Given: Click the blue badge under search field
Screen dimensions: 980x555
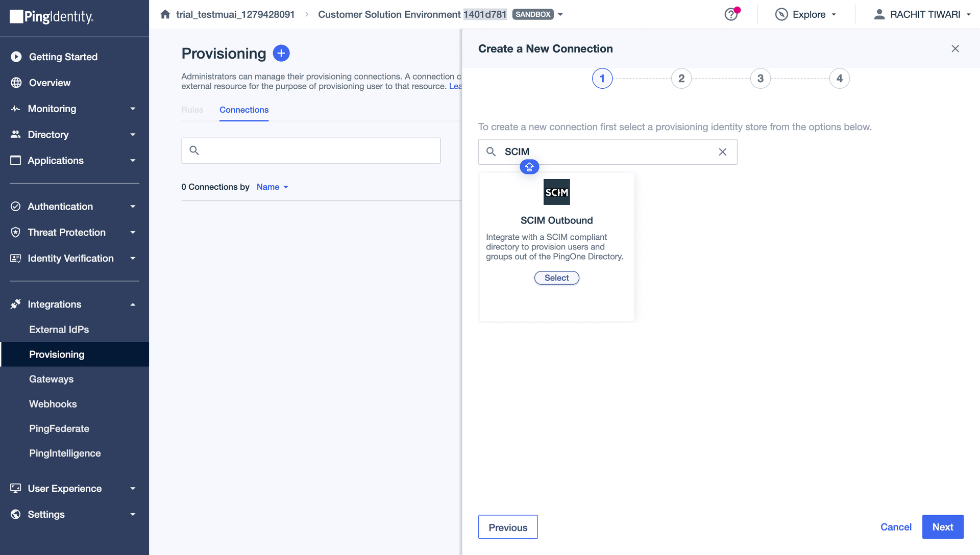Looking at the screenshot, I should click(529, 167).
